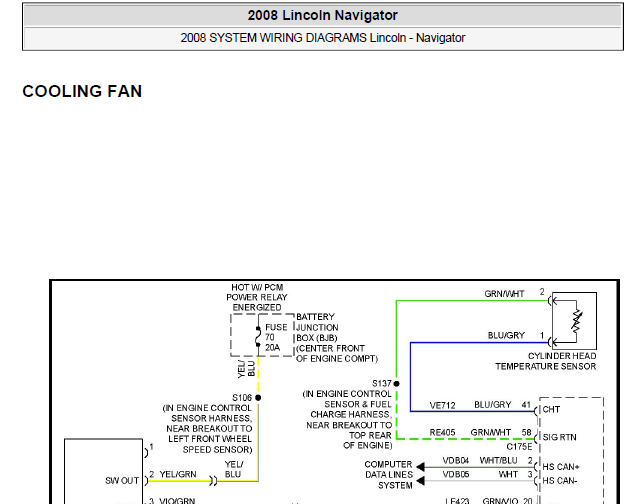Click the 'COOLING FAN' section heading
This screenshot has width=636, height=504.
(82, 91)
